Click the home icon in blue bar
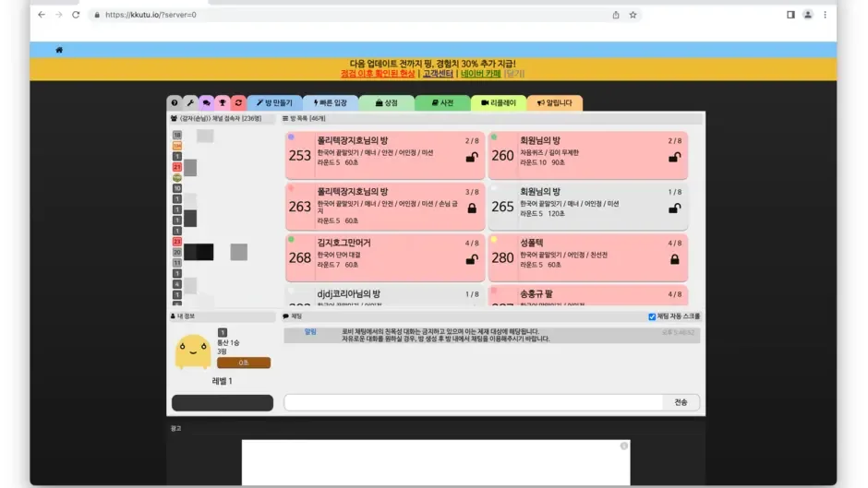The image size is (868, 488). click(59, 50)
